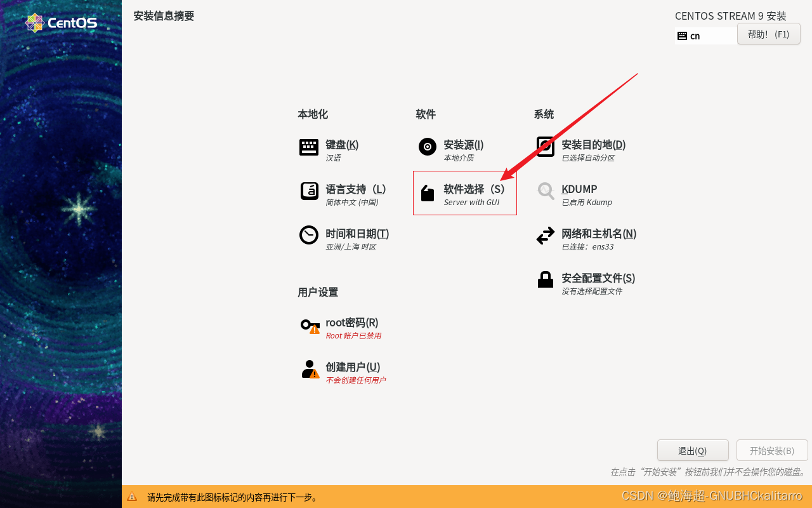This screenshot has width=812, height=508.
Task: Select the 语言支持 language support icon
Action: point(309,191)
